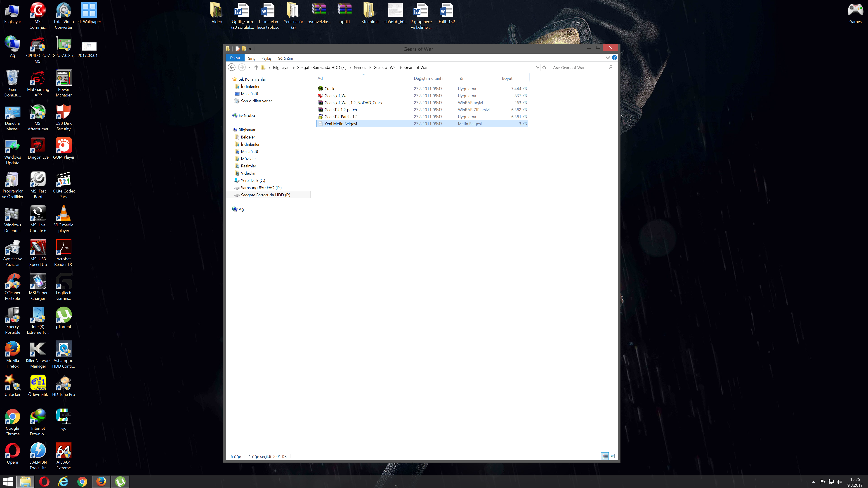Open the Dosya ribbon tab
868x488 pixels.
235,58
